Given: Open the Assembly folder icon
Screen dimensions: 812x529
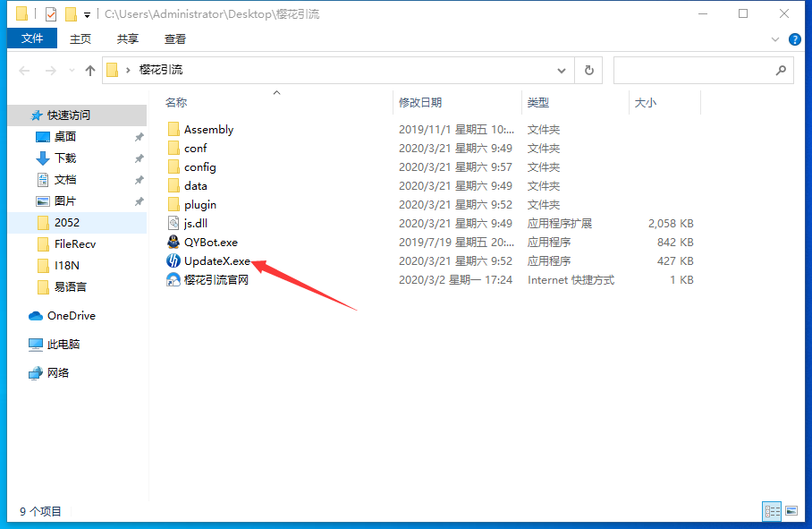Looking at the screenshot, I should click(x=173, y=129).
